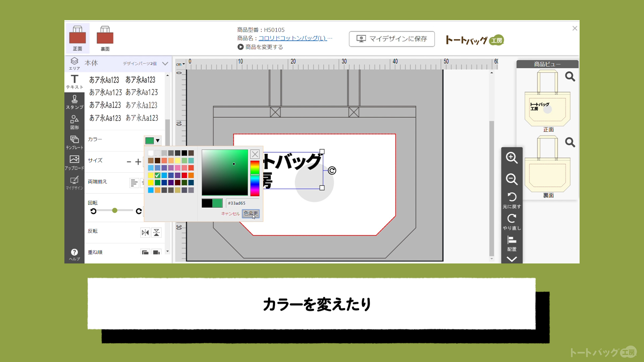Click the zoom out magnifier on canvas toolbar
Screen dimensions: 644x362
[512, 179]
